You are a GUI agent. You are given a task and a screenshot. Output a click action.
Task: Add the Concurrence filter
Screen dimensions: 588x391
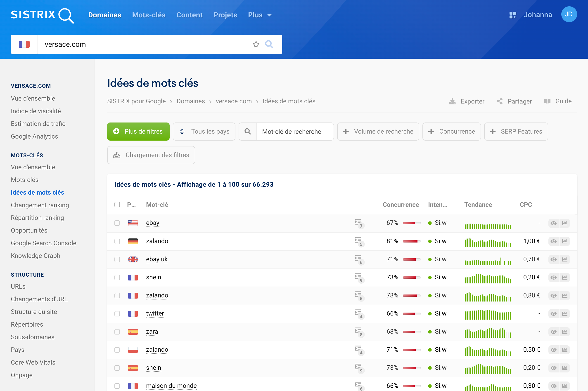pos(452,131)
